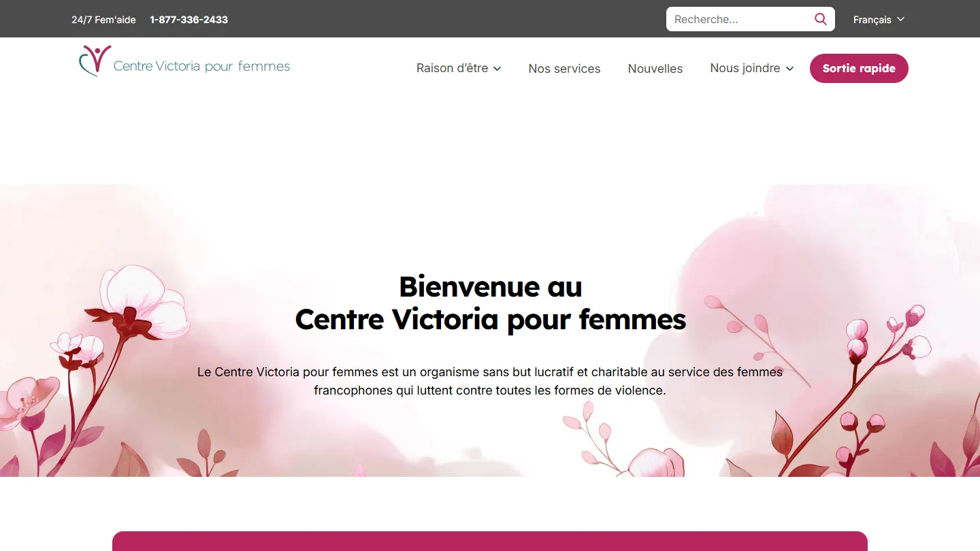
Task: Click the magnifying glass search icon
Action: click(x=821, y=19)
